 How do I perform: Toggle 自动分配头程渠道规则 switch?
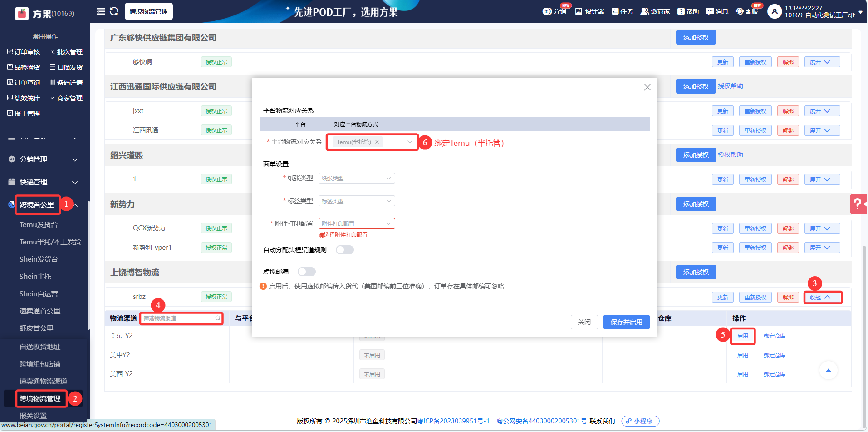point(345,250)
